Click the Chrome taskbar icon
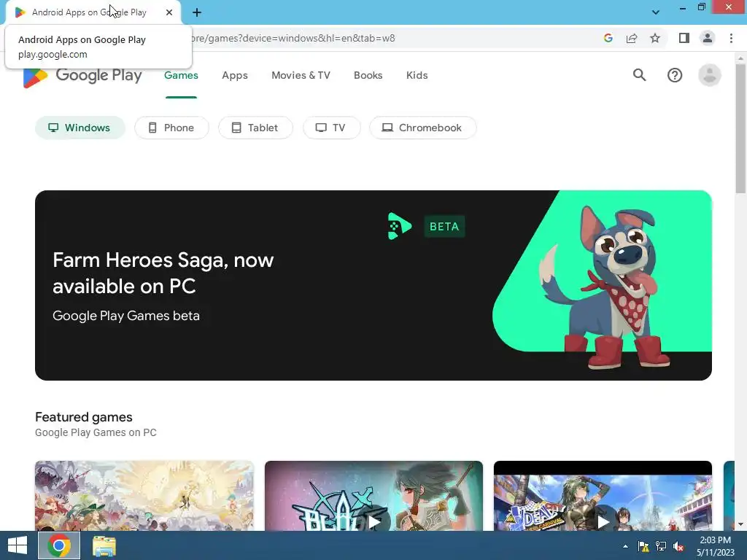747x560 pixels. point(59,545)
